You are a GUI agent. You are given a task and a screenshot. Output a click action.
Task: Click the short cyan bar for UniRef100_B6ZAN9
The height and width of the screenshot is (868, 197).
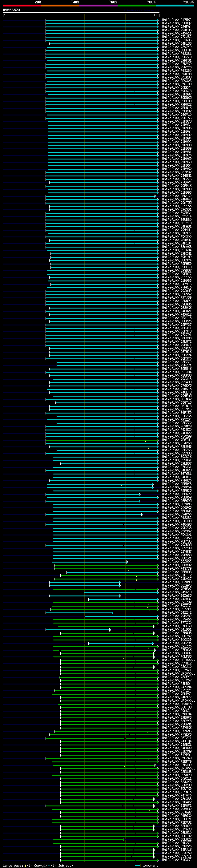click(85, 582)
